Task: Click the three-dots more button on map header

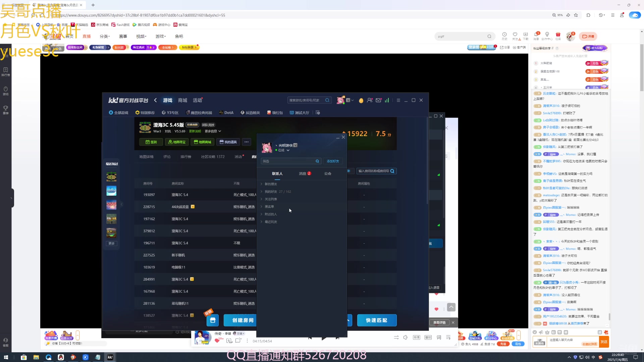Action: pyautogui.click(x=247, y=142)
